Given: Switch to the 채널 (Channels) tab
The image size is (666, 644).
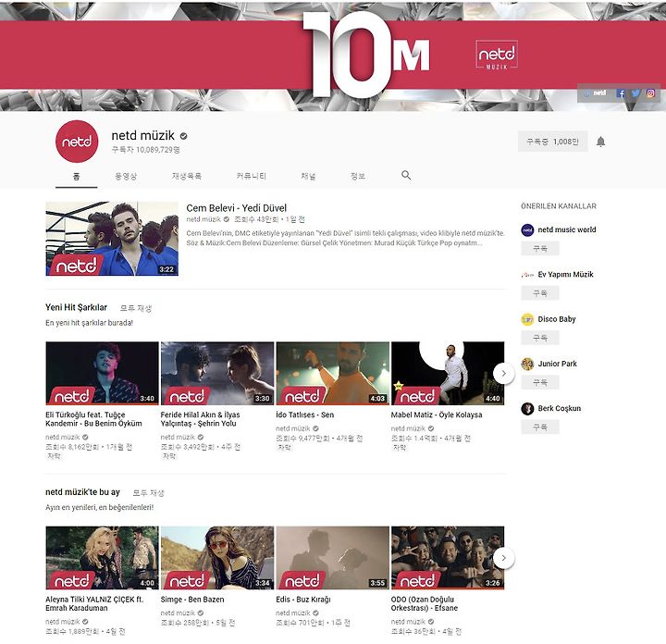Looking at the screenshot, I should 308,176.
